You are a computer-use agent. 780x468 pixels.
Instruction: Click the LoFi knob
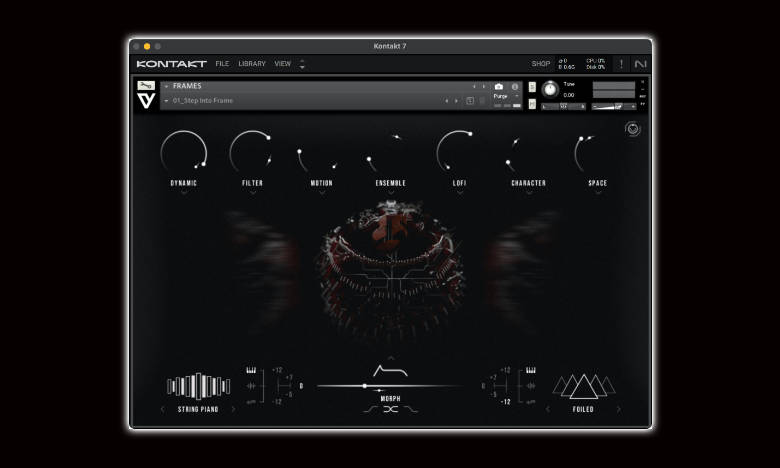tap(460, 153)
